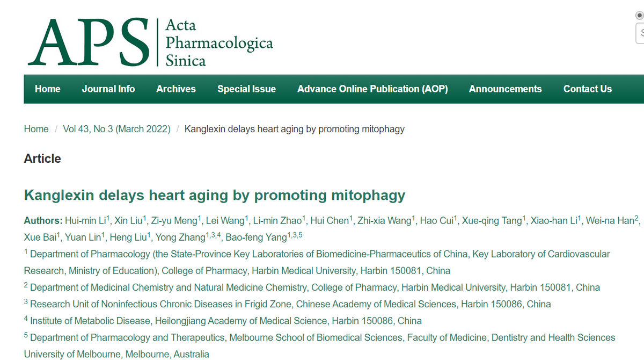Open the Special Issue section
644x360 pixels.
click(246, 89)
